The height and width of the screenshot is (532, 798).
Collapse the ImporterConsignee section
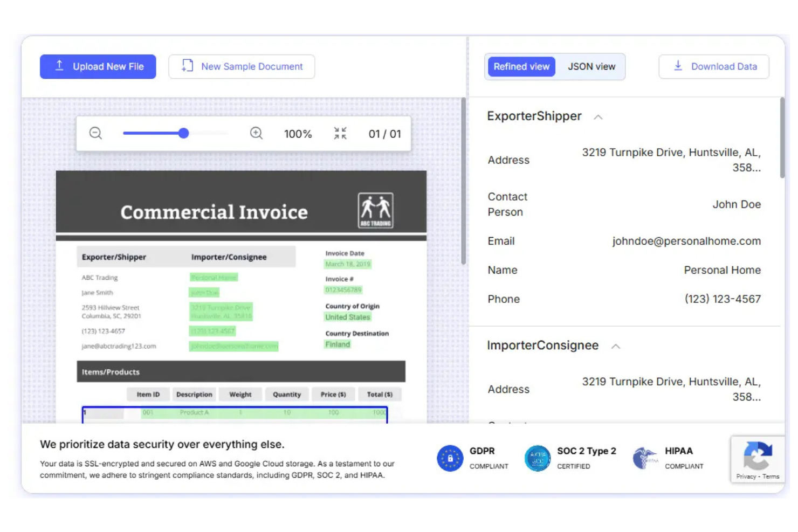[616, 347]
